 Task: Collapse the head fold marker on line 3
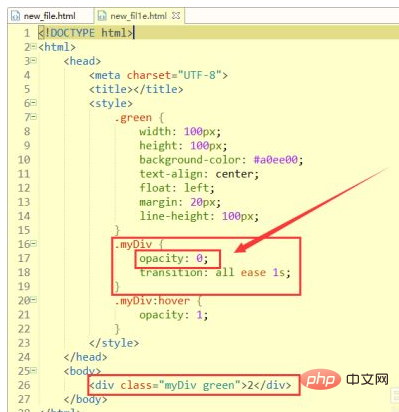point(33,60)
